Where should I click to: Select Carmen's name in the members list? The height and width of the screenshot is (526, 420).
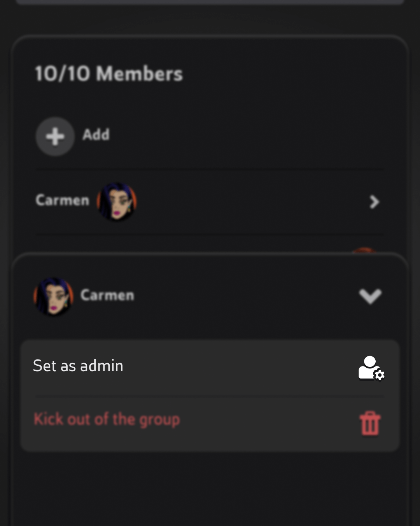pos(62,200)
